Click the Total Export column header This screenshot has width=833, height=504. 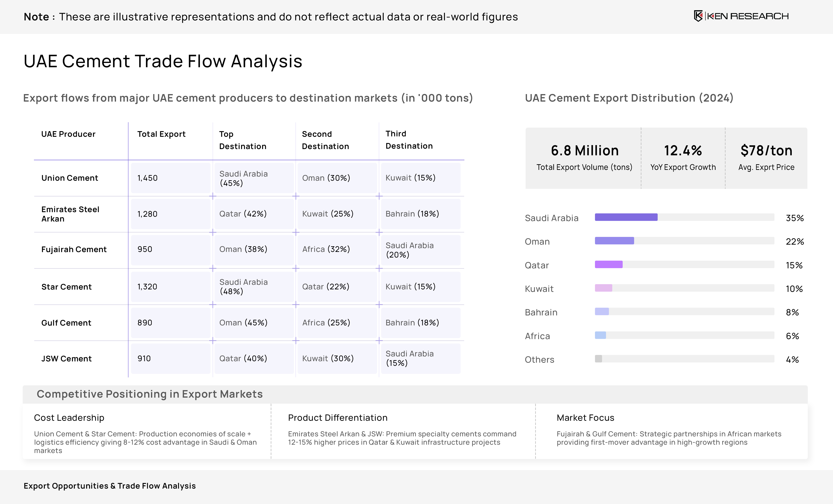(x=161, y=134)
